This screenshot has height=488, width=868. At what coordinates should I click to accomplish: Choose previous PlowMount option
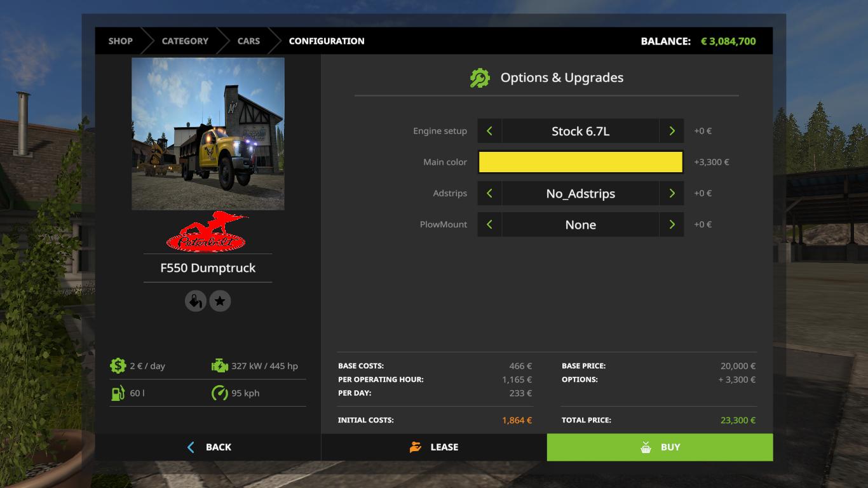pyautogui.click(x=489, y=224)
